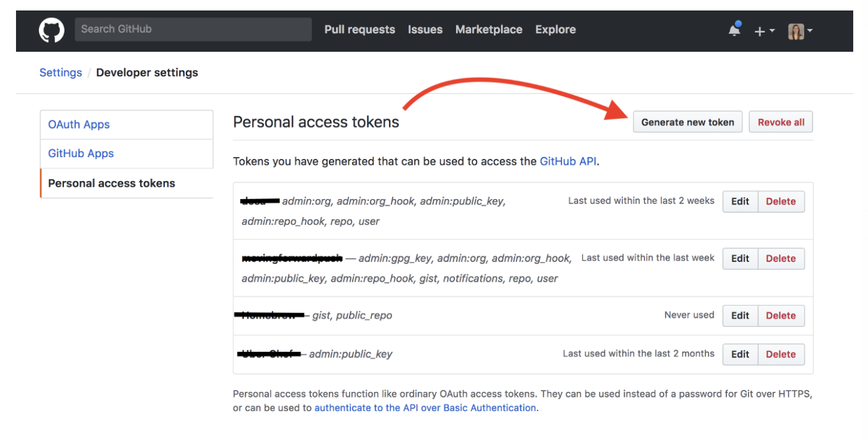Focus the Search GitHub field
This screenshot has height=440, width=868.
(x=193, y=29)
